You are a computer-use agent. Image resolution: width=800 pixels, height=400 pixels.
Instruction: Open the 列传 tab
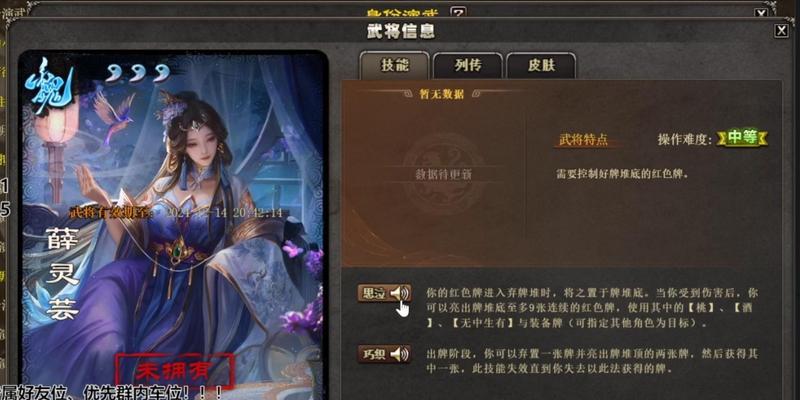point(468,66)
